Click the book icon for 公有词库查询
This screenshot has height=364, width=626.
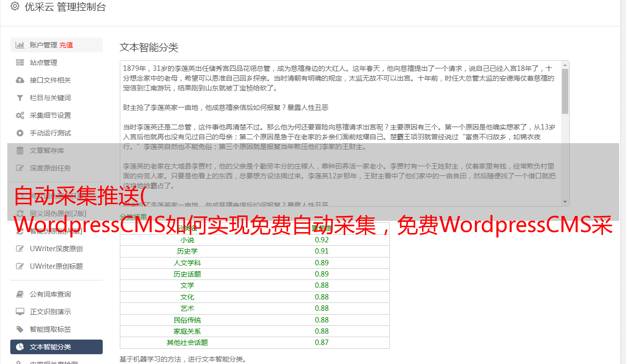(20, 294)
